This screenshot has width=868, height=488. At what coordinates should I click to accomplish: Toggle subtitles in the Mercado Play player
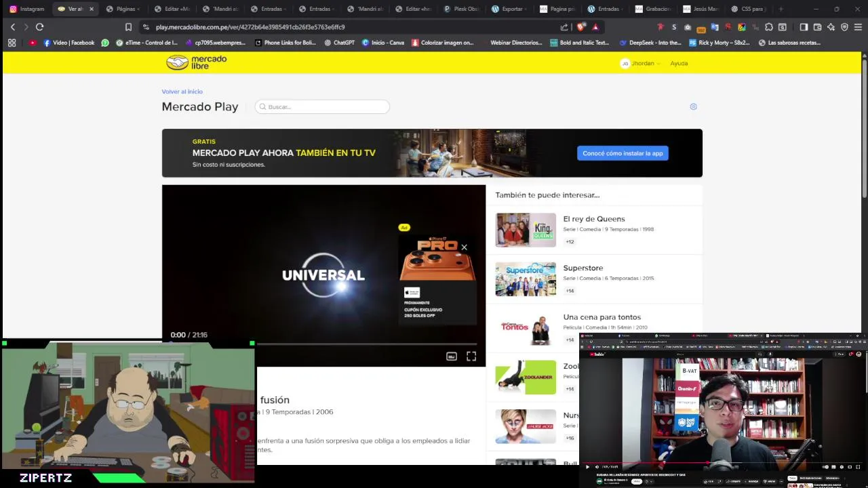[452, 357]
